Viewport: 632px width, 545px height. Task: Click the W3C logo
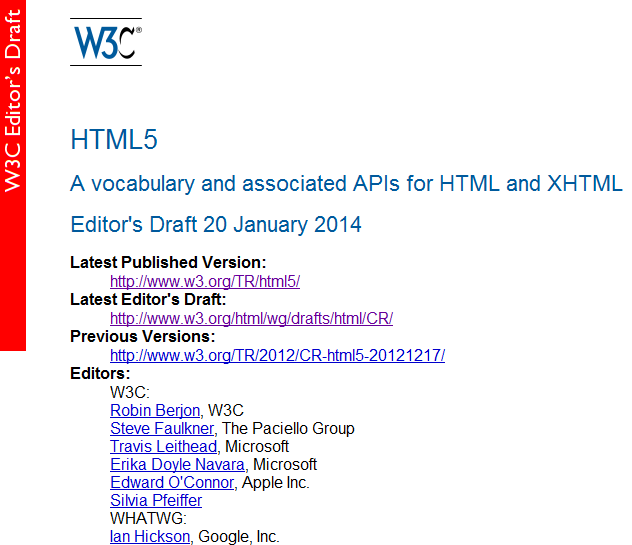[106, 43]
